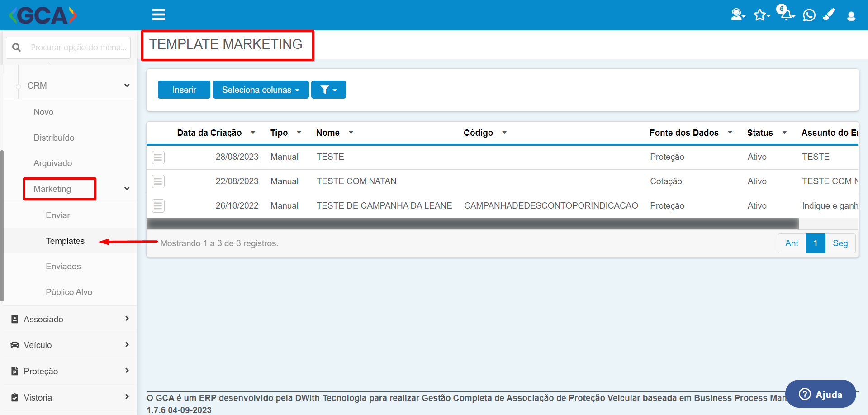
Task: Select Distribuído in the CRM menu
Action: [54, 138]
